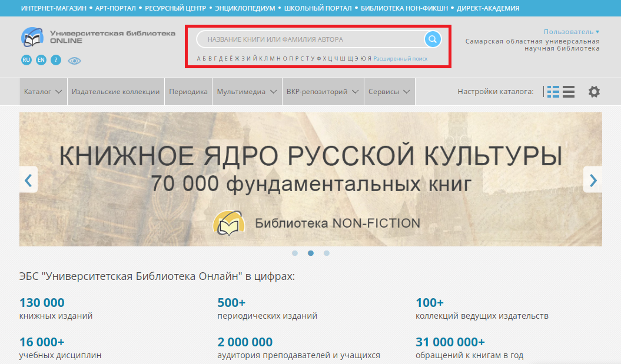The width and height of the screenshot is (621, 364).
Task: Open the ШКОЛЬНЫЙ ПОРТАЛ top link
Action: pyautogui.click(x=318, y=8)
